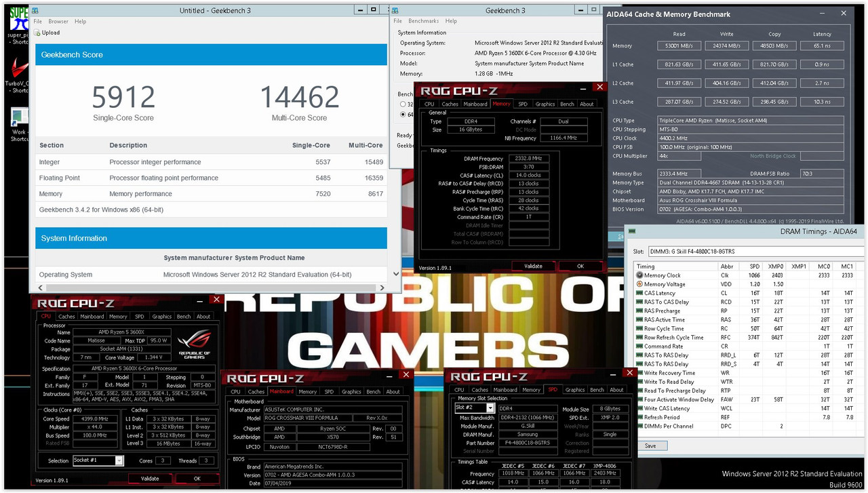868x493 pixels.
Task: Click Multi-Core Score 14462
Action: pos(299,98)
